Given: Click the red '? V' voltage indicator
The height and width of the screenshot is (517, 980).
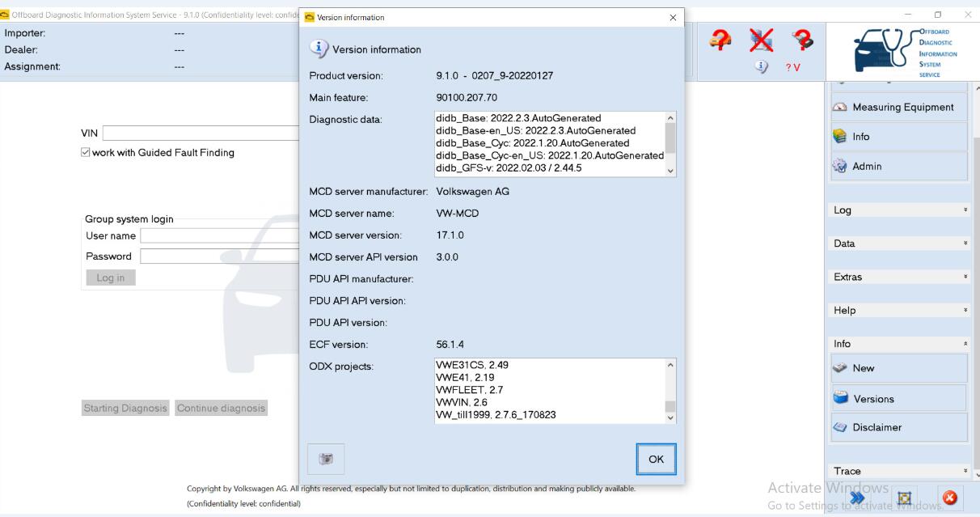Looking at the screenshot, I should pos(793,67).
